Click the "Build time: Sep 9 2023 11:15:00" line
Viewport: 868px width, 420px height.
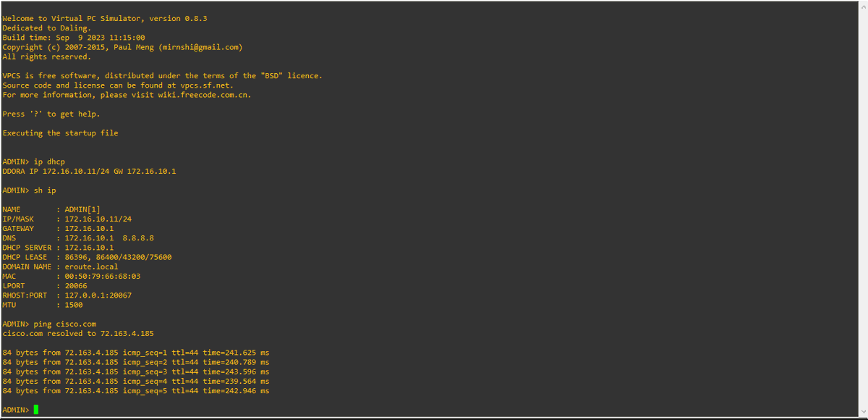click(x=74, y=38)
